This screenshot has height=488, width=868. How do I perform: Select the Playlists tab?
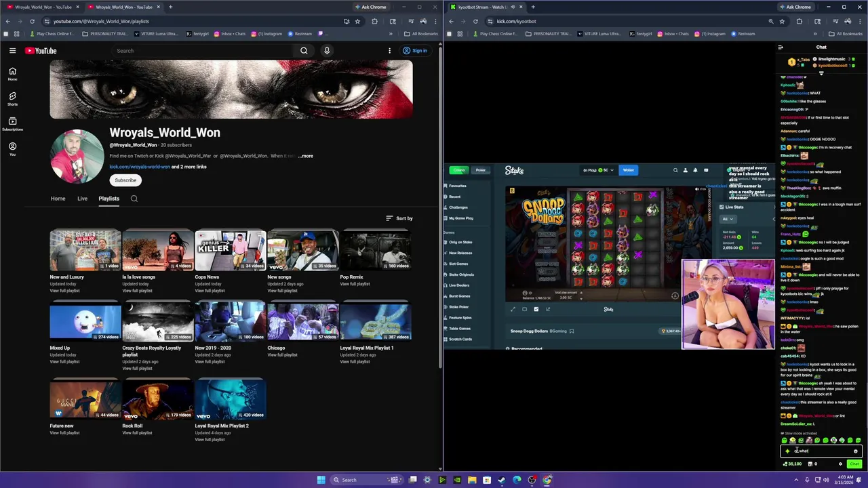(108, 199)
